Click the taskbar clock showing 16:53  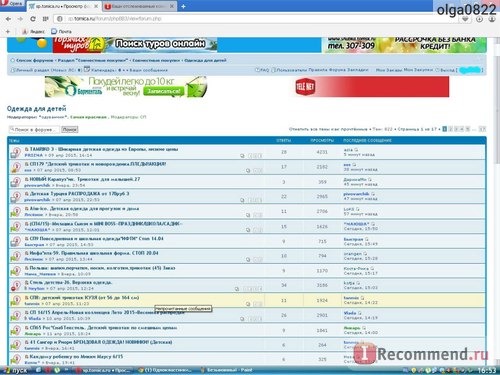tap(487, 370)
